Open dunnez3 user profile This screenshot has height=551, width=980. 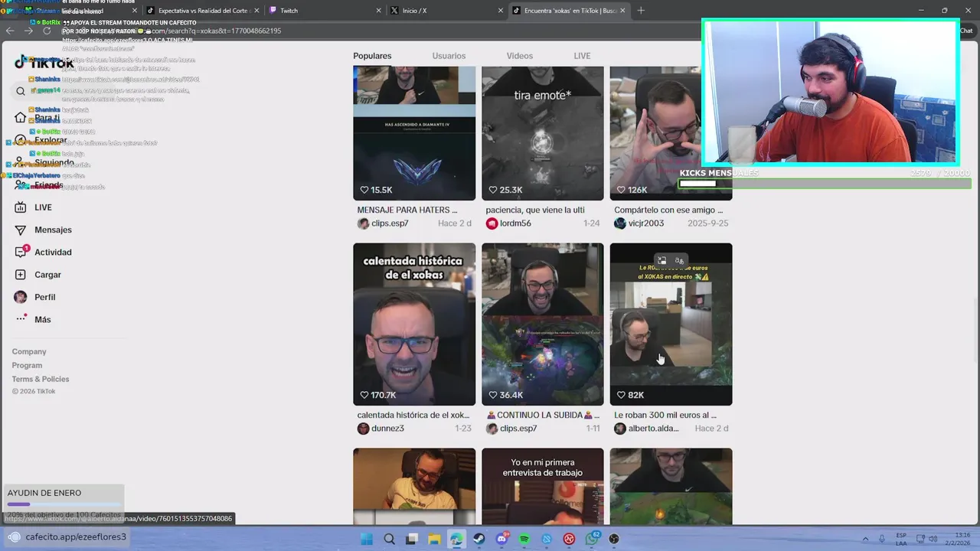click(387, 429)
